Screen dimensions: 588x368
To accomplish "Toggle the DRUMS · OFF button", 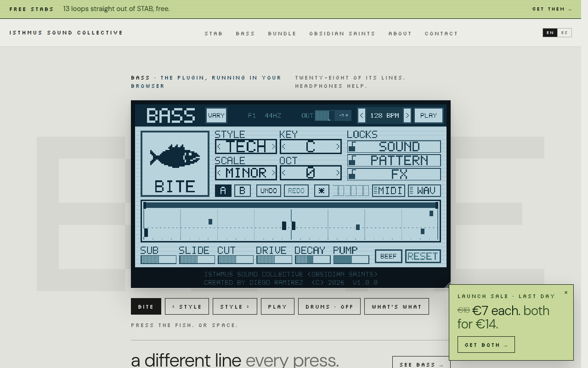I will coord(329,306).
